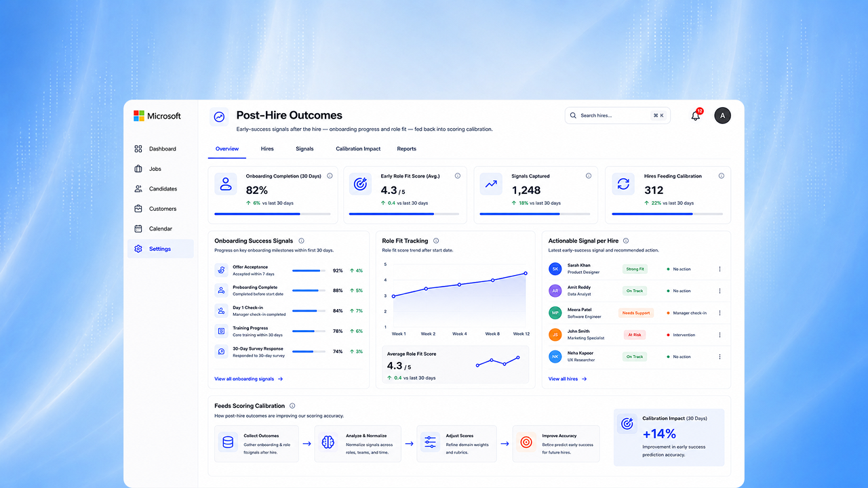Click the At Risk badge for John Smith
Image resolution: width=868 pixels, height=488 pixels.
(x=635, y=335)
